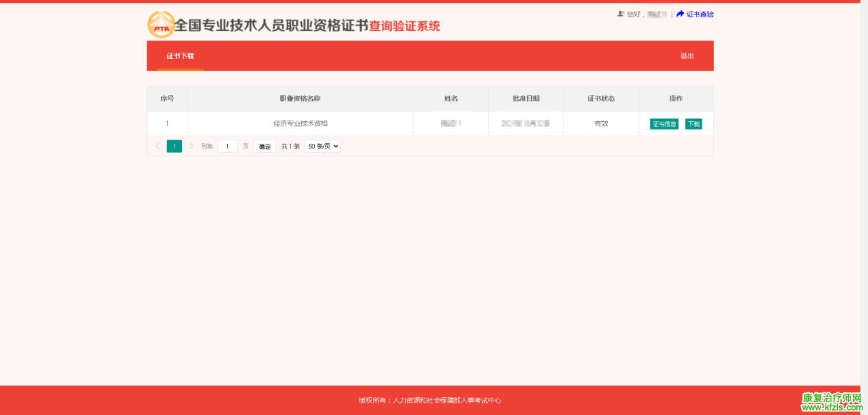Log out using the 退出 item
The image size is (868, 415).
(687, 56)
